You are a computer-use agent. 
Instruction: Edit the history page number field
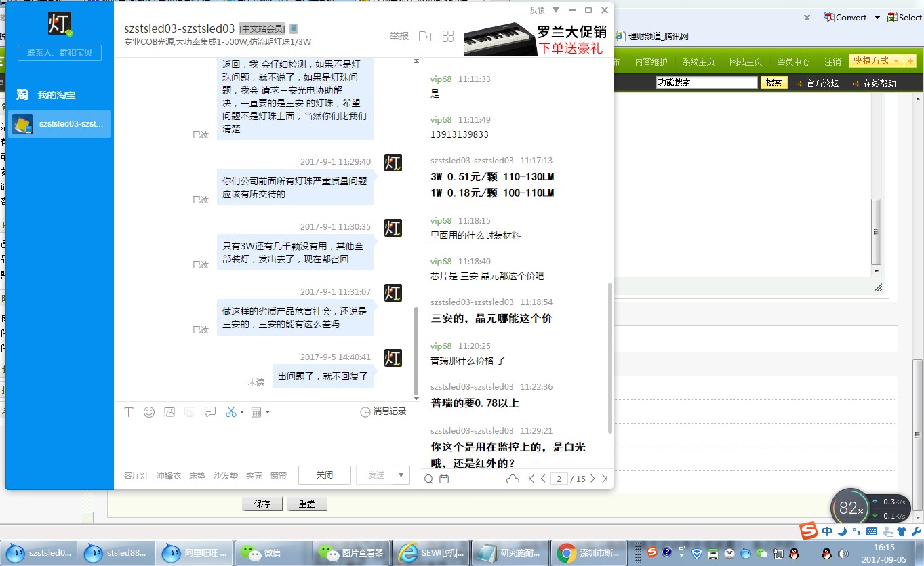pyautogui.click(x=559, y=479)
